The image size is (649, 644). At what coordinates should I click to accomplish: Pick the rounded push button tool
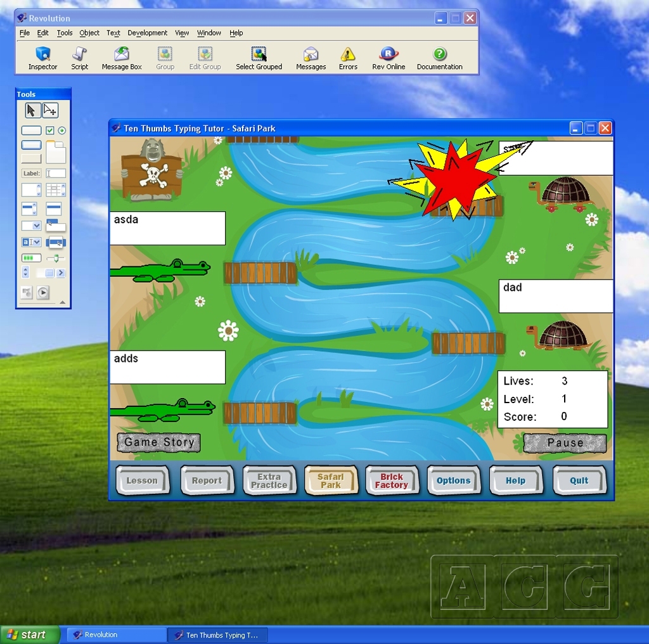[x=31, y=131]
